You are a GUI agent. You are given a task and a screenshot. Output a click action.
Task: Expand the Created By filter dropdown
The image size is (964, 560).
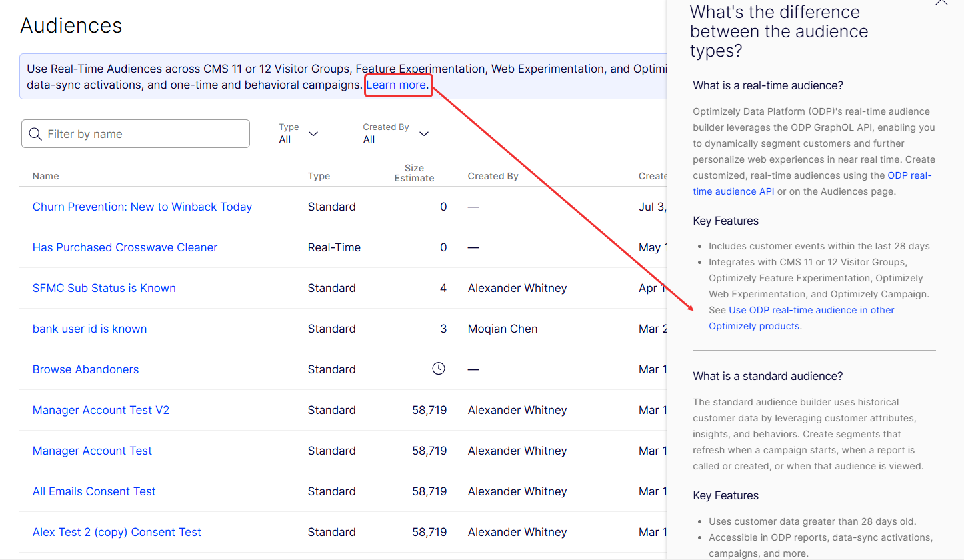395,134
